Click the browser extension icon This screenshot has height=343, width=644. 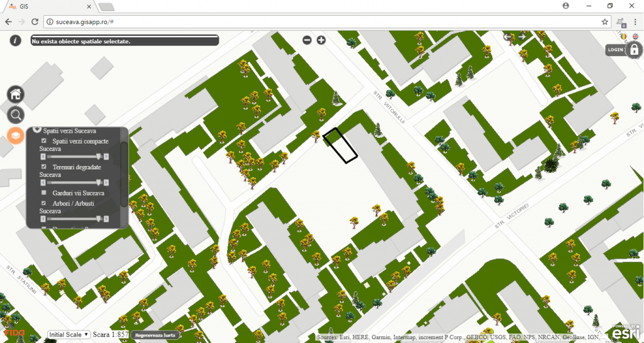pyautogui.click(x=621, y=22)
